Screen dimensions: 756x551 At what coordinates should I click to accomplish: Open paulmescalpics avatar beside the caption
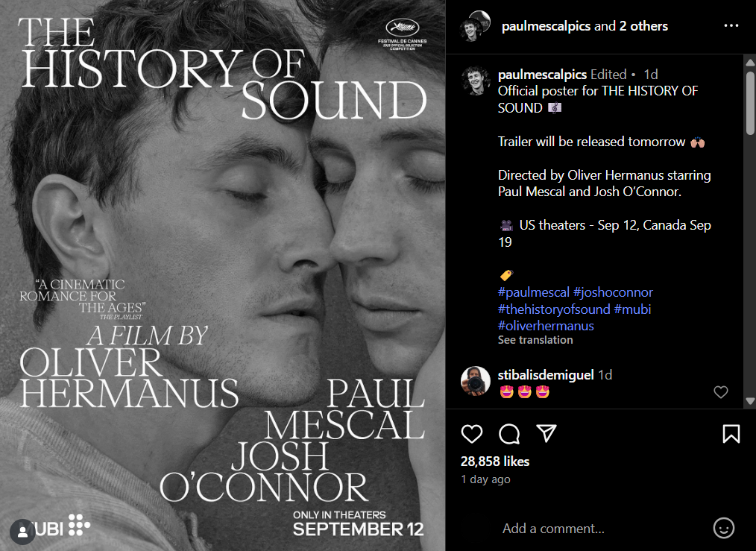475,81
